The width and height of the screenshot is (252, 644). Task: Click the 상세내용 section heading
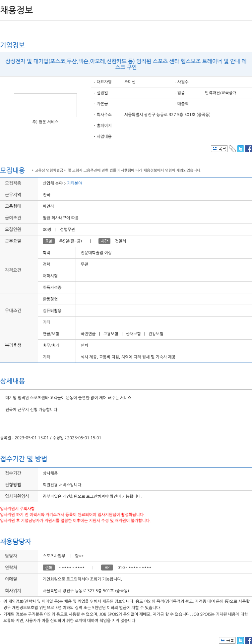13,381
